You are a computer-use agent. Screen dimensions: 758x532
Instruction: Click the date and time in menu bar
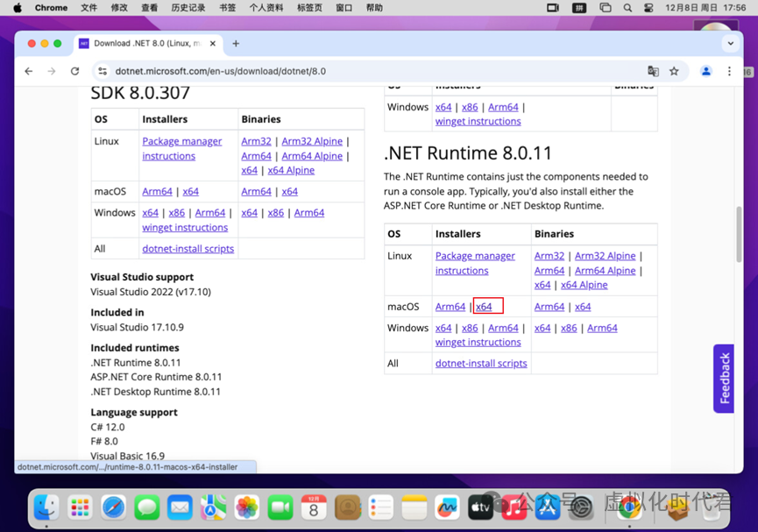coord(705,8)
